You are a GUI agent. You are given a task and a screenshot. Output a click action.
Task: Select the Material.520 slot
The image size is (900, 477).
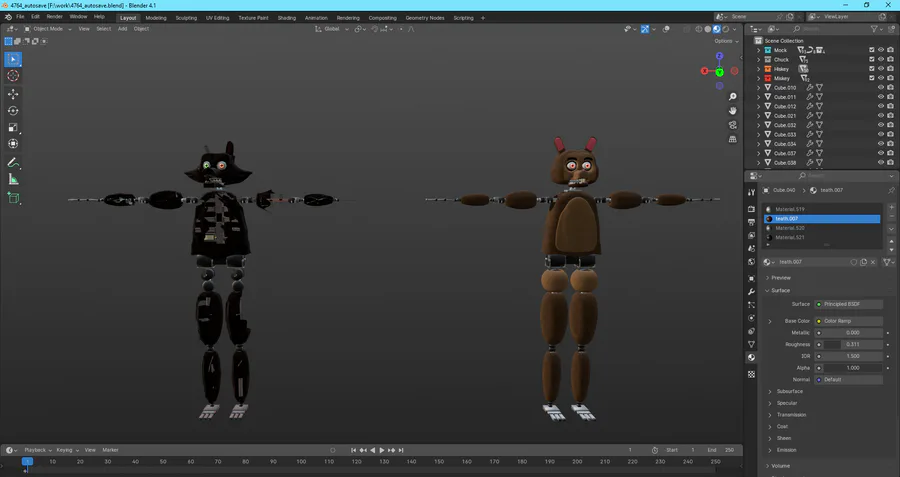[x=822, y=228]
